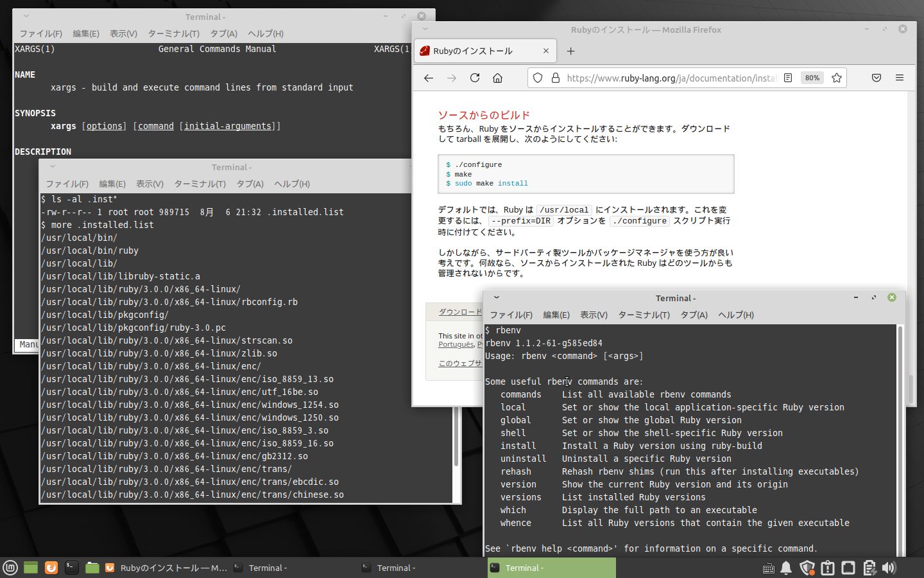924x578 pixels.
Task: Reload the page in Firefox
Action: [x=475, y=78]
